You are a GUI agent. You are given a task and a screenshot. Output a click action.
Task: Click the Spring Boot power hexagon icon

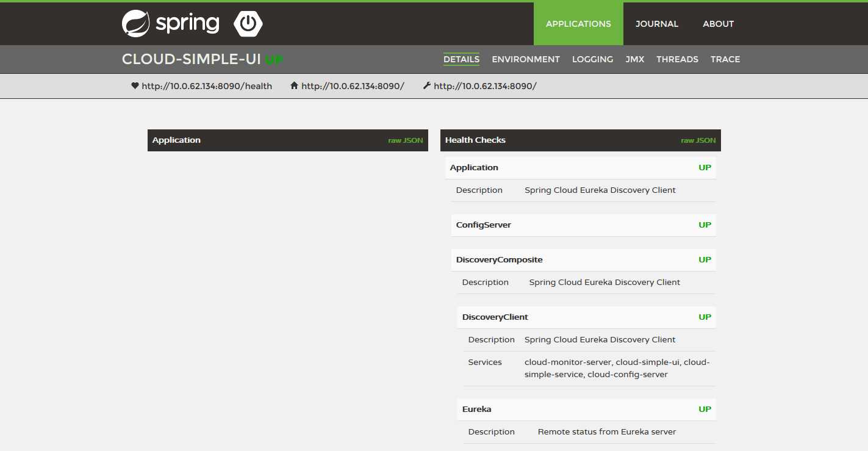coord(248,24)
